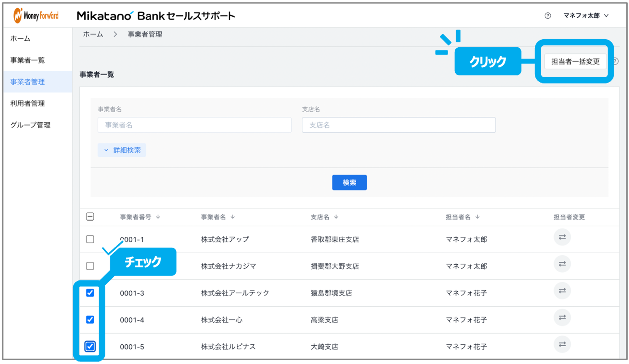Focus the 支店名 input field
629x364 pixels.
(x=399, y=125)
